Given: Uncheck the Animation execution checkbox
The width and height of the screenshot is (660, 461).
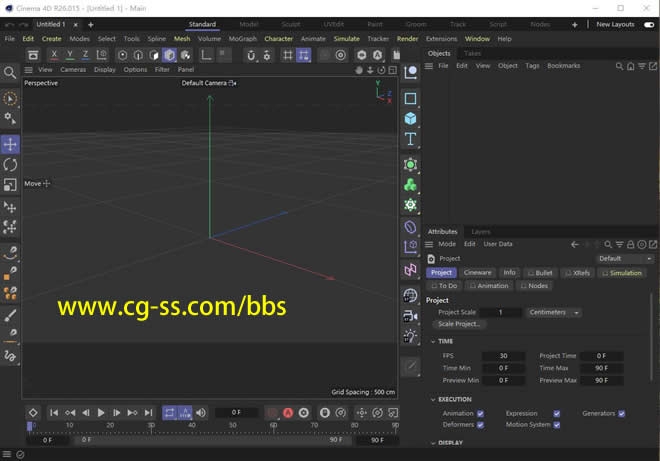Looking at the screenshot, I should [480, 413].
